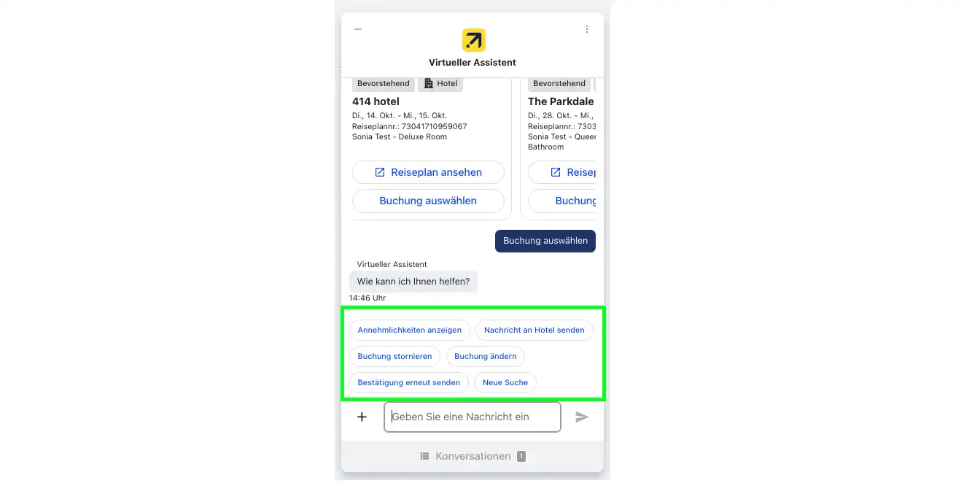
Task: Click the send message arrow icon
Action: 582,417
